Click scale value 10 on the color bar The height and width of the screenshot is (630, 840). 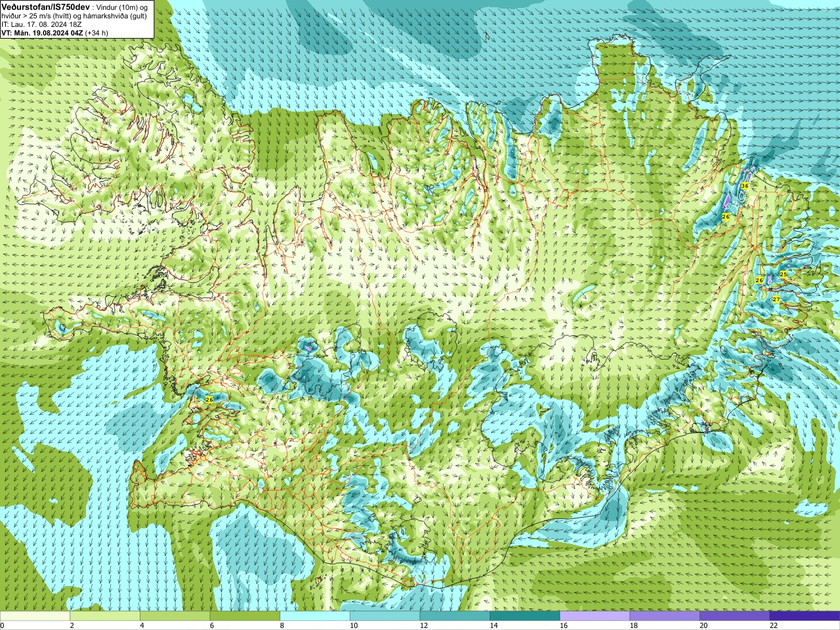(354, 625)
